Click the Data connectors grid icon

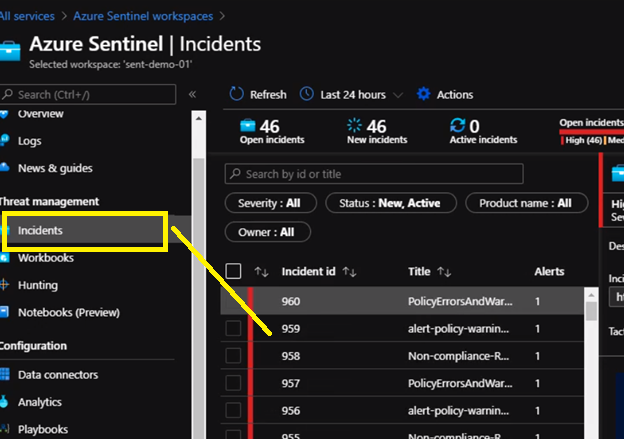coord(4,374)
